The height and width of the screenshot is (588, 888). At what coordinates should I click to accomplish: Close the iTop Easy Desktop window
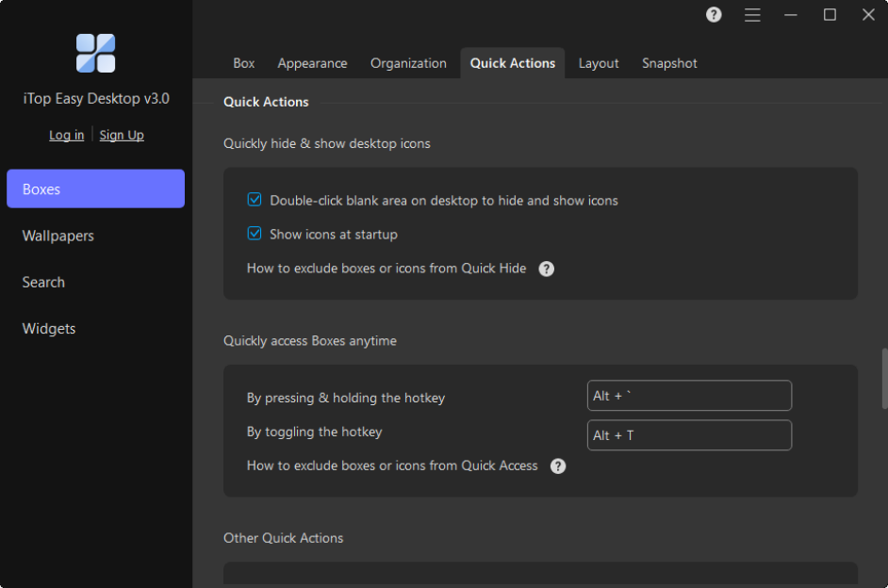(x=868, y=15)
